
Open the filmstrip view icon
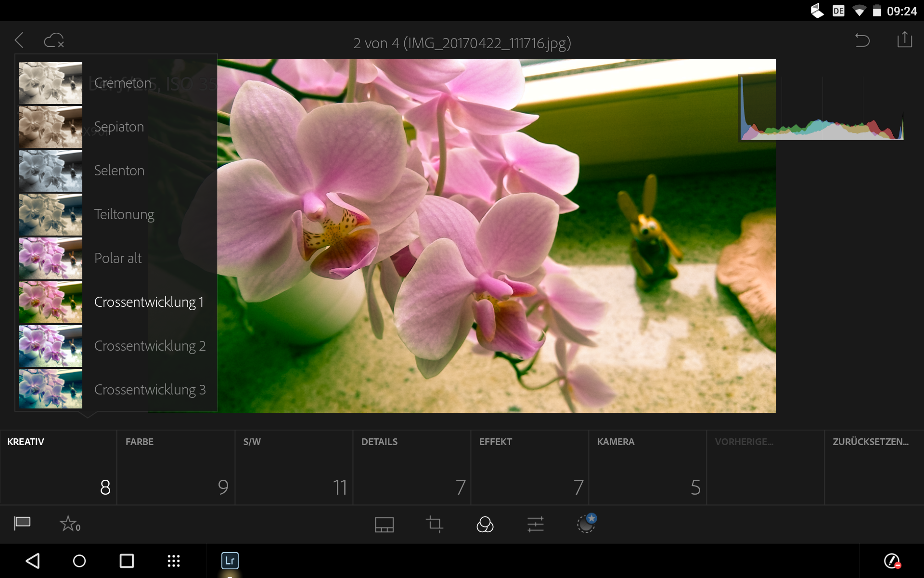point(384,524)
